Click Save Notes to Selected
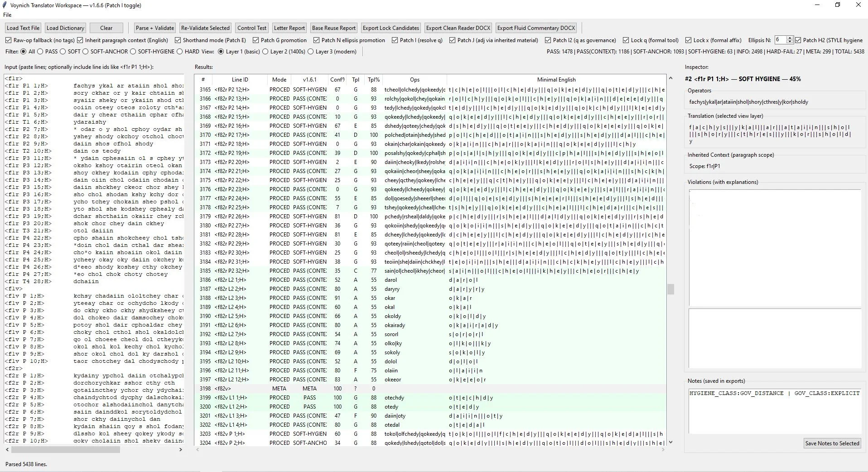868x472 pixels. coord(832,443)
